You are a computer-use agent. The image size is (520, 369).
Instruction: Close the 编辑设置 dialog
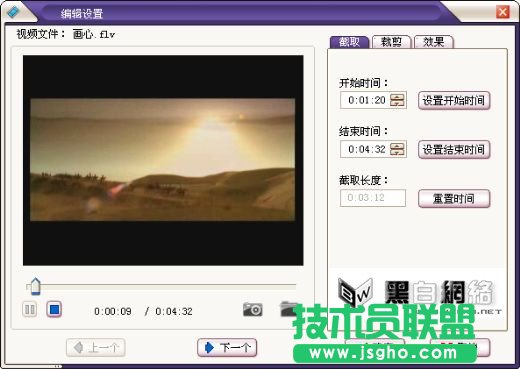503,12
